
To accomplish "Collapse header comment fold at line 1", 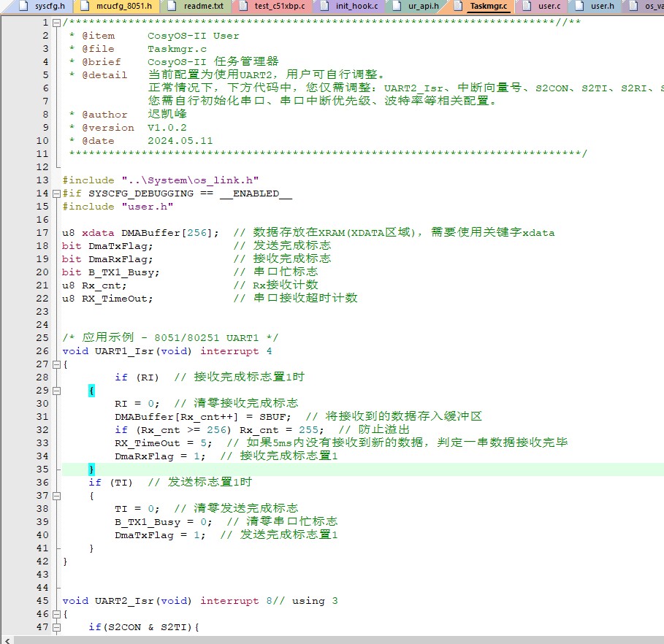I will tap(56, 23).
